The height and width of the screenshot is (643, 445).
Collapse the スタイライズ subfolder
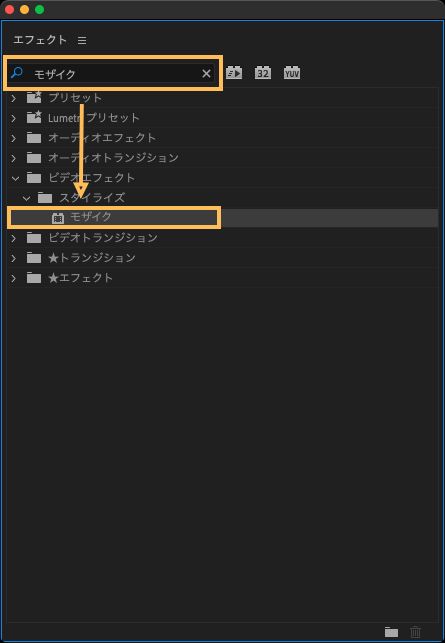26,198
